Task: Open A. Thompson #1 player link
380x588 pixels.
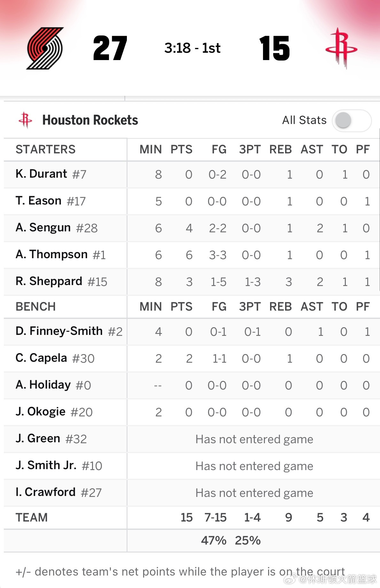Action: click(61, 254)
